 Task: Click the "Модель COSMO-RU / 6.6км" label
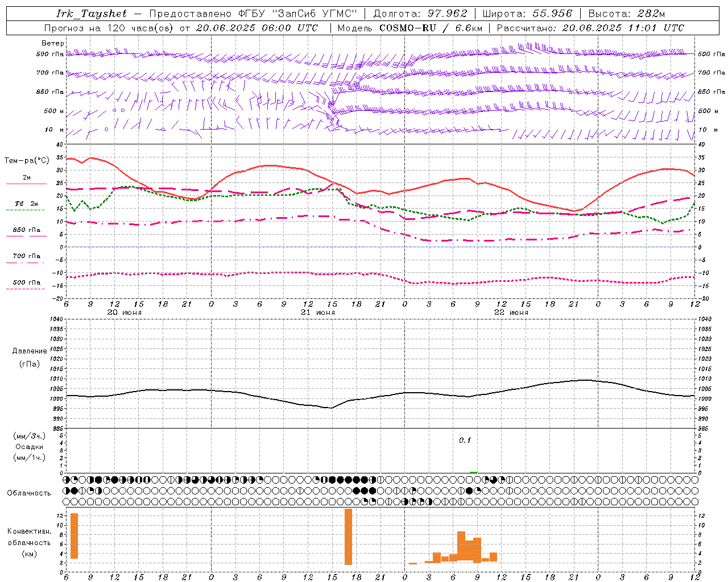(410, 28)
